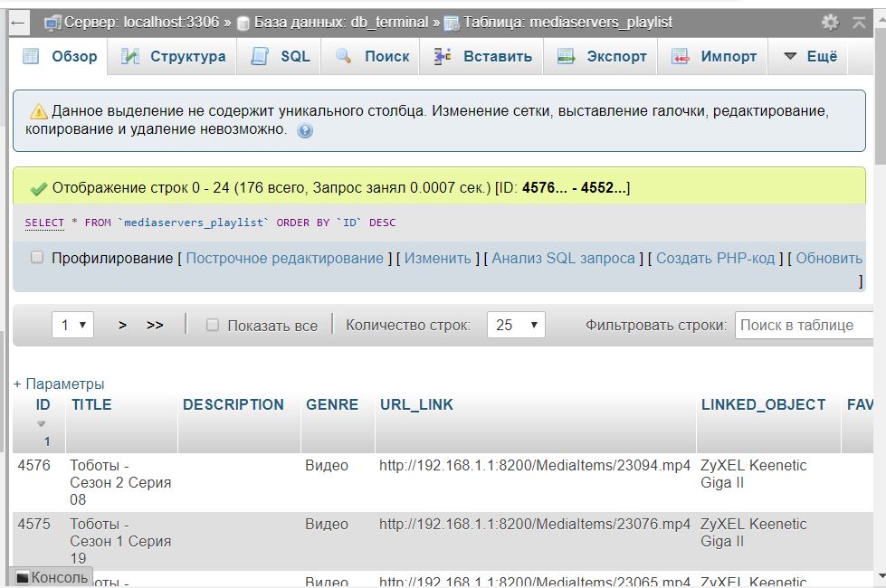
Task: Open the Консоль panel button
Action: (52, 577)
